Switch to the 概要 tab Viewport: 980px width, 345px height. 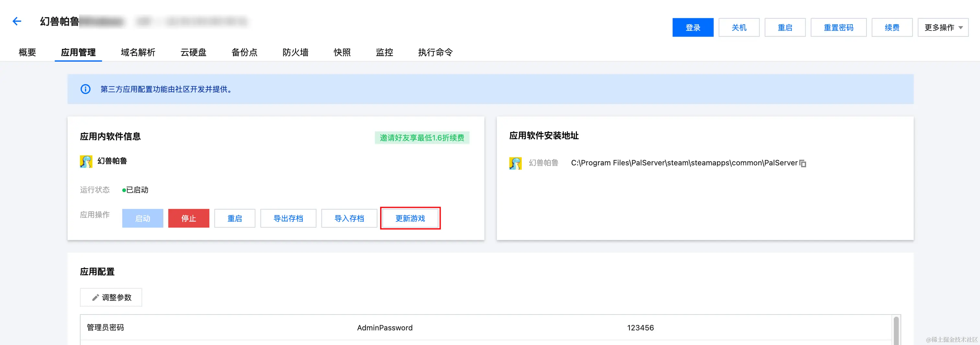pyautogui.click(x=28, y=52)
